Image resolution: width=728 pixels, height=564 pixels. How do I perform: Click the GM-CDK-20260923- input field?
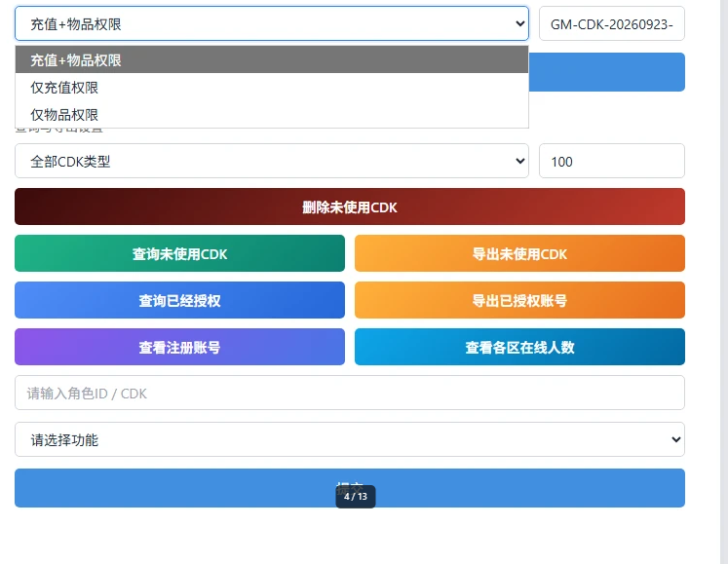pos(611,23)
